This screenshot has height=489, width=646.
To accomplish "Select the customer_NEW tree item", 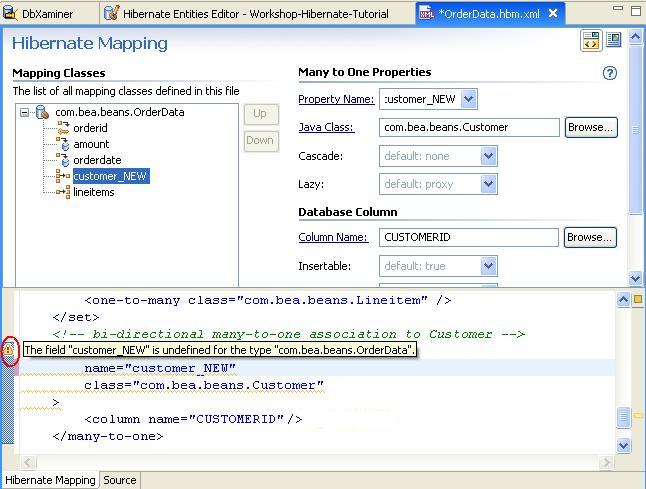I will tap(110, 176).
